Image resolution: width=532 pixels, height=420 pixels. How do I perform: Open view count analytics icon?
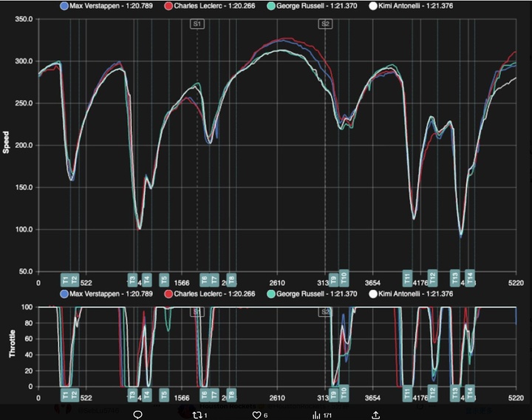[317, 414]
